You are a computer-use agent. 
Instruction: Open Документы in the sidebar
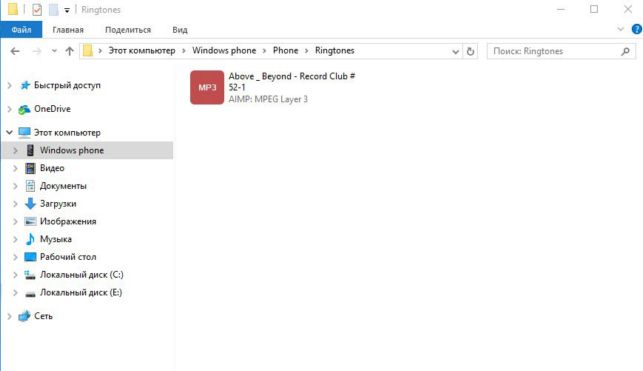[63, 186]
